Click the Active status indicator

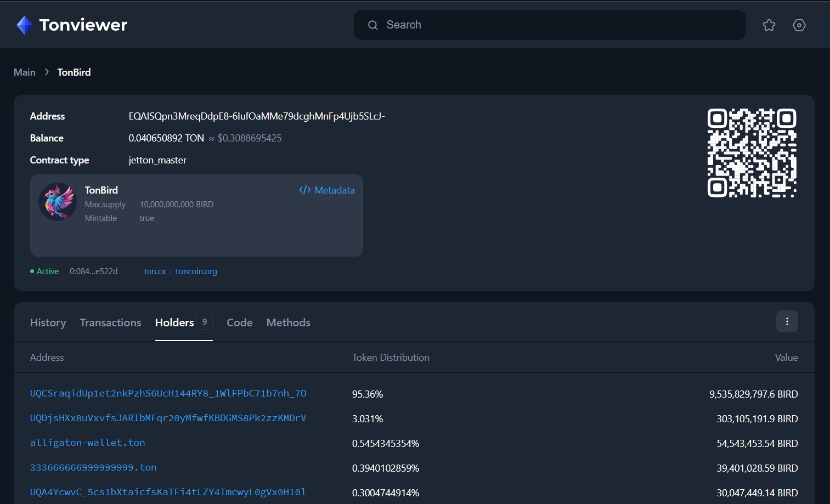pyautogui.click(x=44, y=271)
